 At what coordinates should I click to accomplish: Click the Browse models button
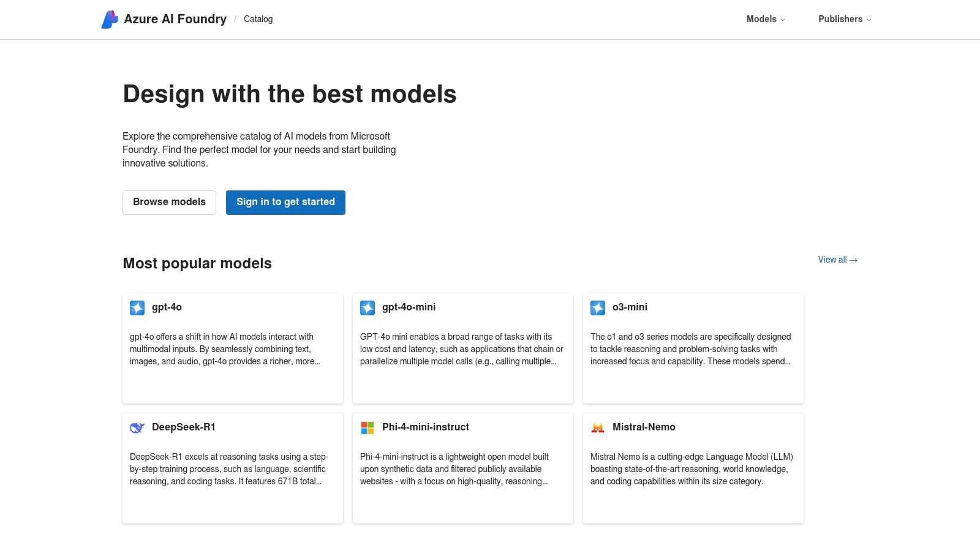tap(169, 202)
